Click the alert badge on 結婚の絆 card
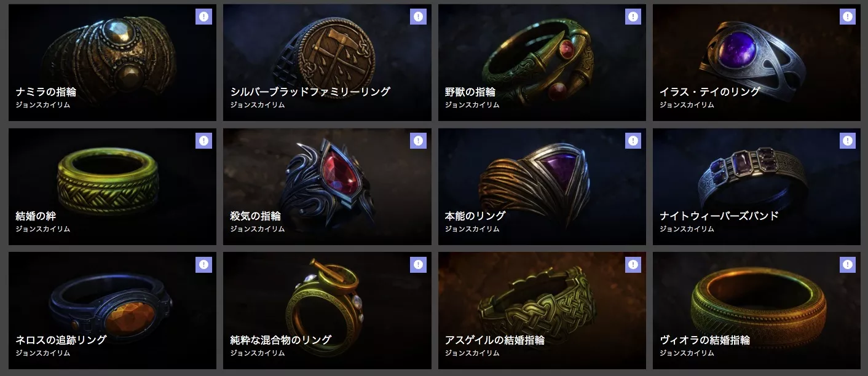 [203, 141]
